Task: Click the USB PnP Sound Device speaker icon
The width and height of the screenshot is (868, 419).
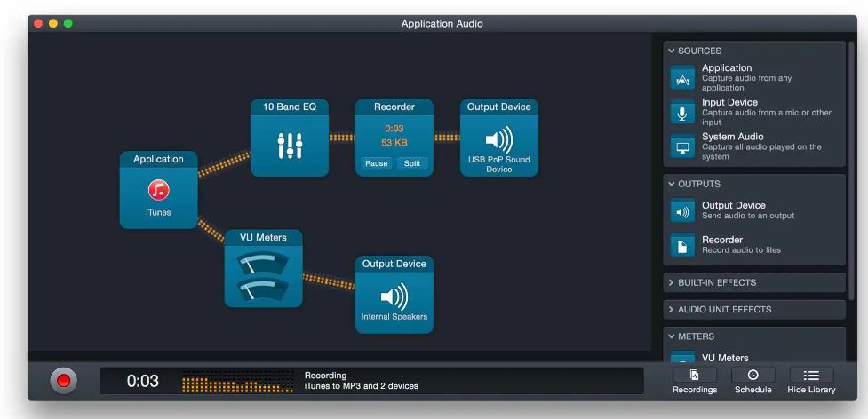Action: [498, 140]
